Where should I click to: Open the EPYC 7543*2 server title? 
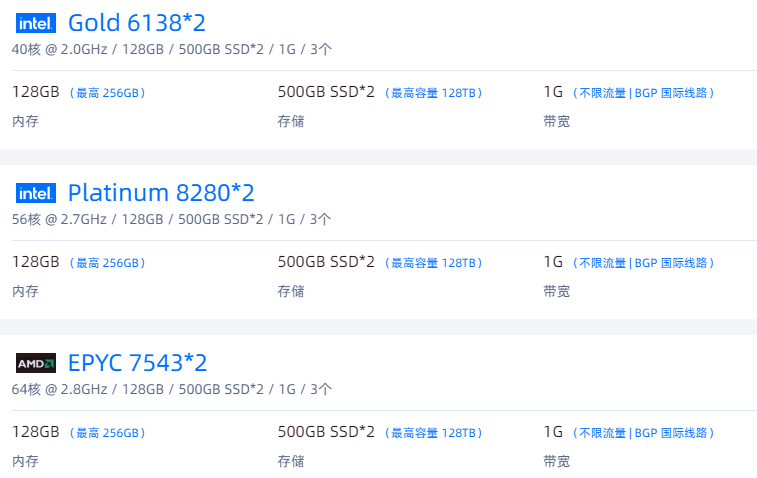[138, 363]
